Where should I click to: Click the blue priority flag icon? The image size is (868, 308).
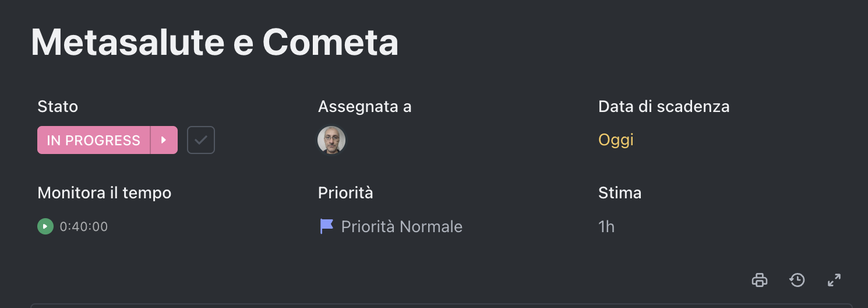(327, 226)
